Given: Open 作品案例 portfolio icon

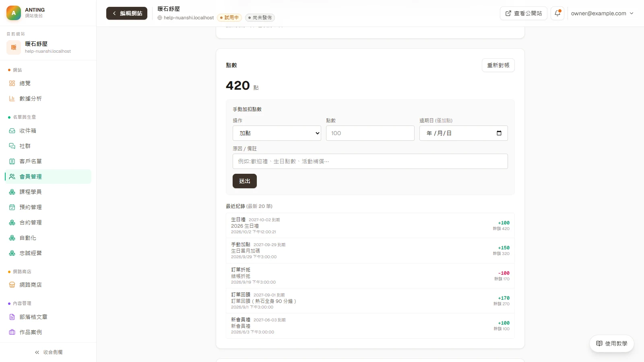Looking at the screenshot, I should [12, 332].
